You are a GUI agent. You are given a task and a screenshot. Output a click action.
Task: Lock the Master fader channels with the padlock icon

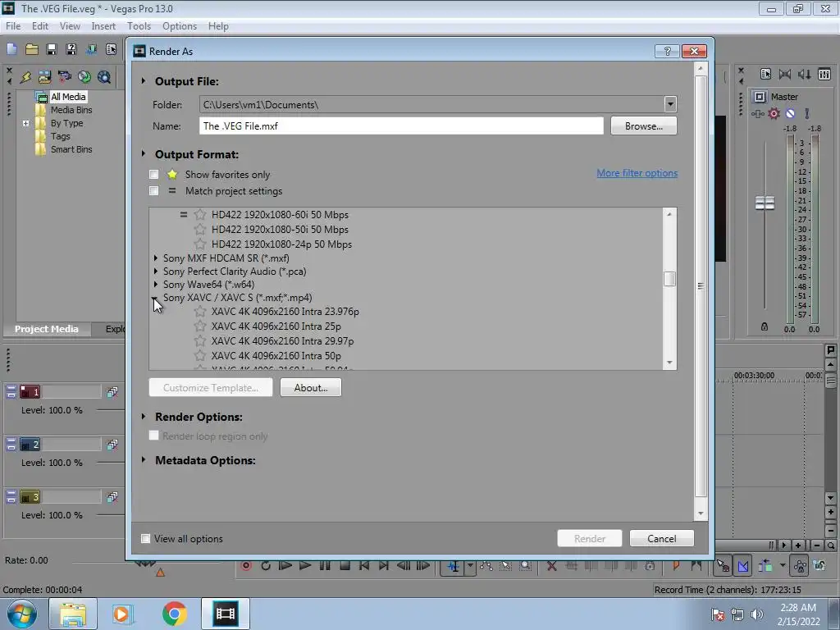pos(765,326)
